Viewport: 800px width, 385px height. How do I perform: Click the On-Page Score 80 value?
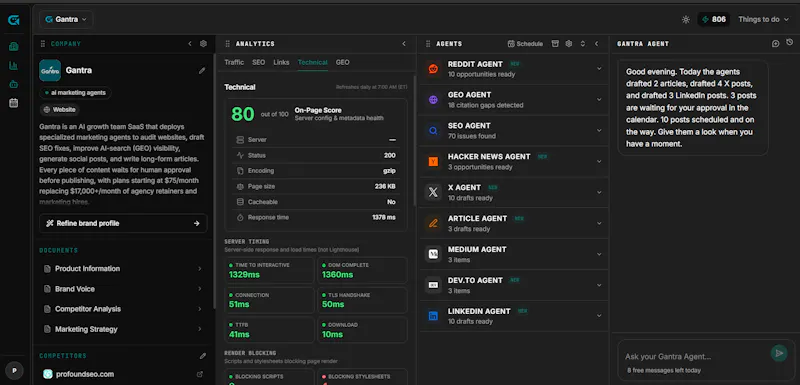click(242, 114)
